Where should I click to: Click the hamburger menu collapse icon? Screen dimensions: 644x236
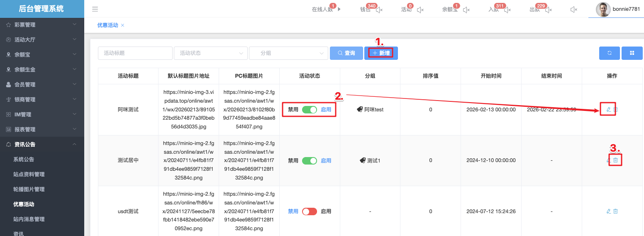click(95, 9)
